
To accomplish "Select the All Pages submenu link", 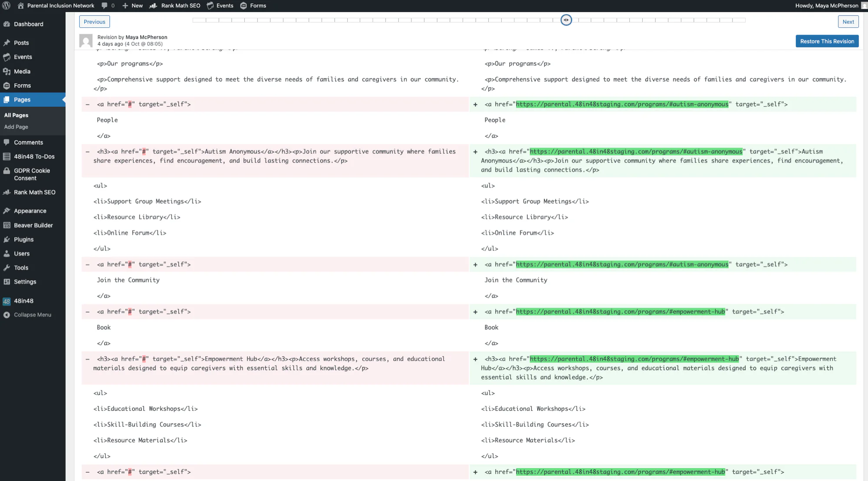I will coord(16,115).
